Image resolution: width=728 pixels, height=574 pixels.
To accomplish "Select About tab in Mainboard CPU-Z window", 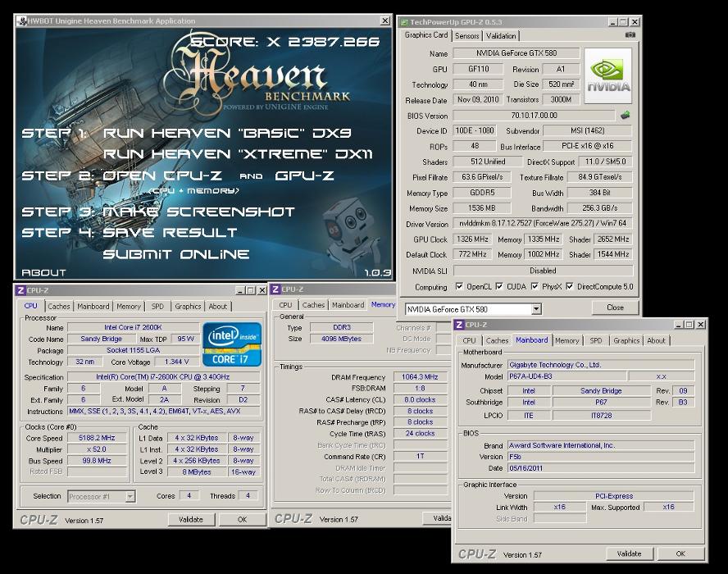I will click(656, 340).
